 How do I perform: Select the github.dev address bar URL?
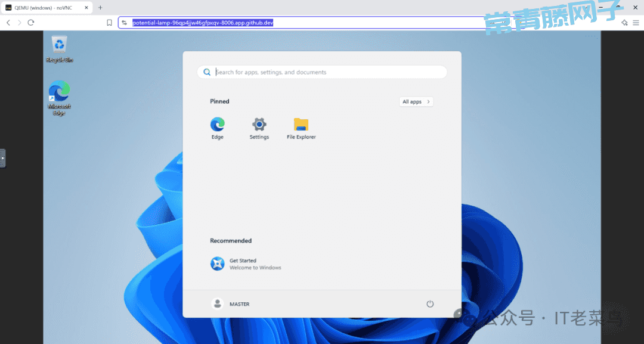(203, 23)
